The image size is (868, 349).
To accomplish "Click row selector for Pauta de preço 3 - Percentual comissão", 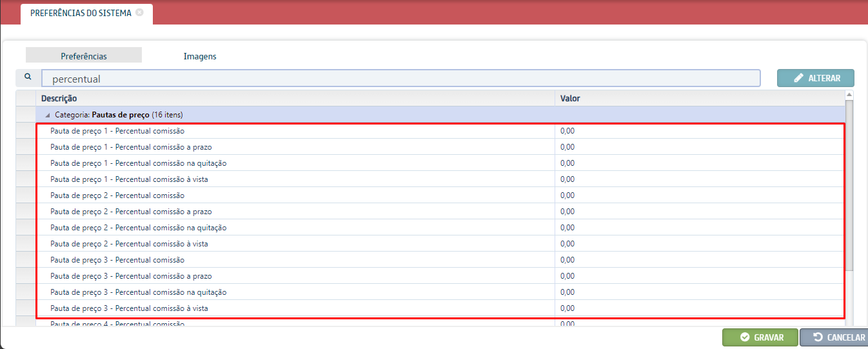I will tap(26, 260).
